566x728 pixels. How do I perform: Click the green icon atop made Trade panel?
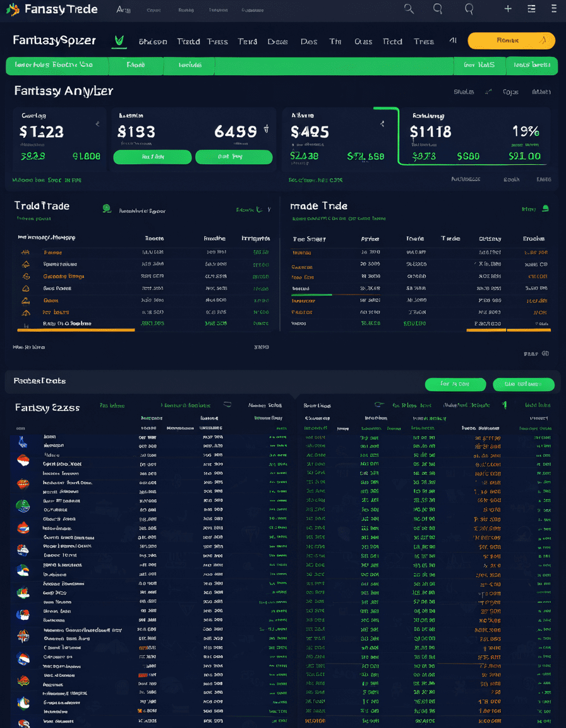pos(546,209)
